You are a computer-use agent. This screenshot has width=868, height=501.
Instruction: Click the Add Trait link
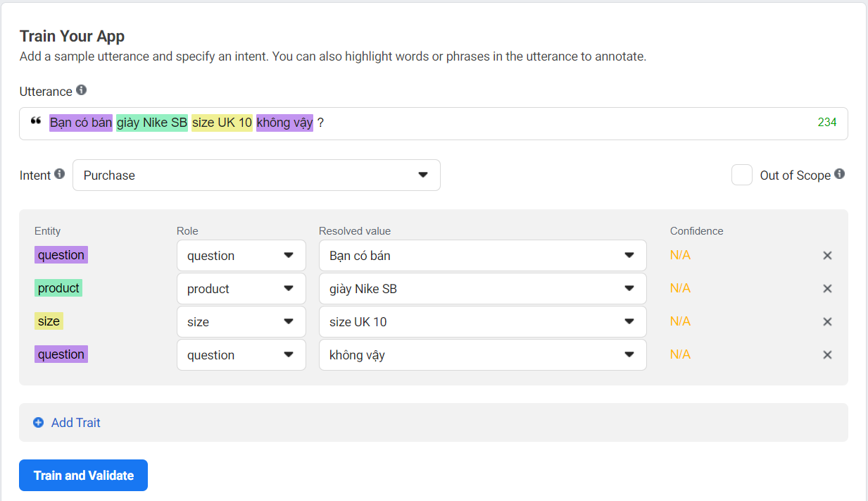click(75, 423)
